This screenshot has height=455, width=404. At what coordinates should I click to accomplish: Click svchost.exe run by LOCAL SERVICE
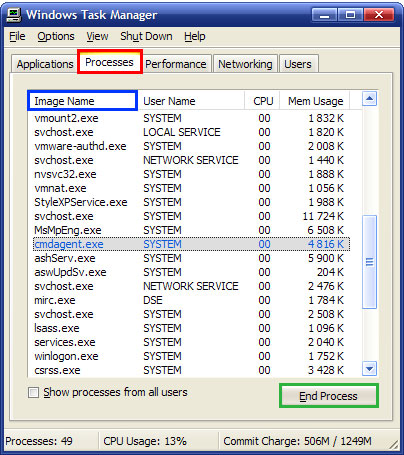[191, 132]
